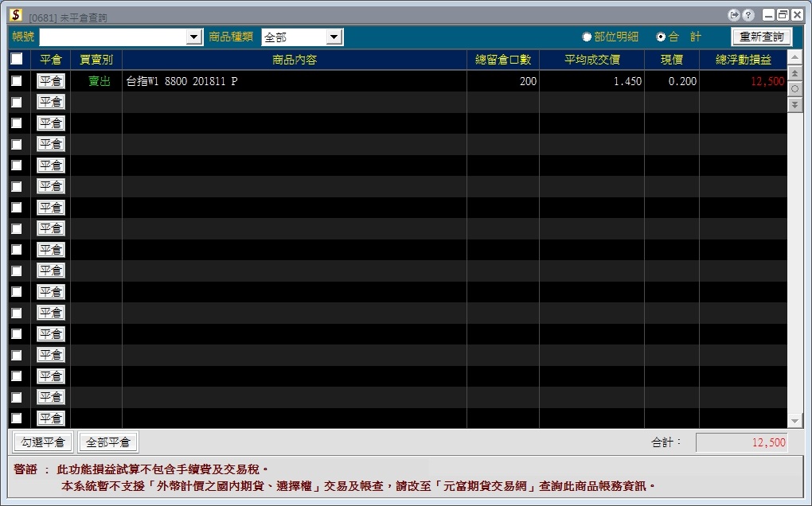812x506 pixels.
Task: Click the S application icon in title bar
Action: point(16,15)
